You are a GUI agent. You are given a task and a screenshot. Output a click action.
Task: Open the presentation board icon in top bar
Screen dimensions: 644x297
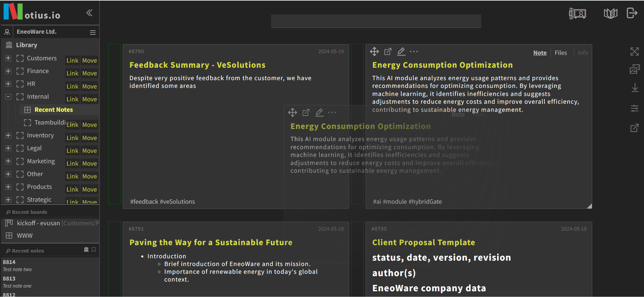pos(577,13)
